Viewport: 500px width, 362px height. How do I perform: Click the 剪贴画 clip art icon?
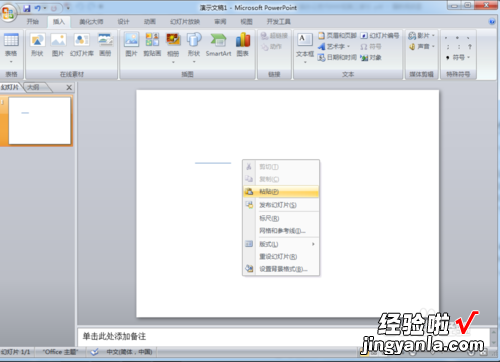[152, 44]
